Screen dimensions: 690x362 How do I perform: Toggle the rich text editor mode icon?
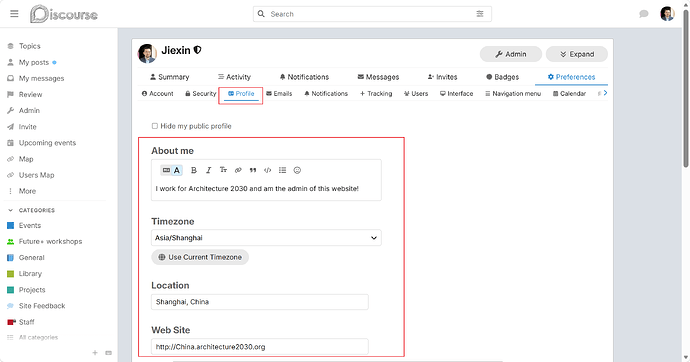pyautogui.click(x=166, y=170)
